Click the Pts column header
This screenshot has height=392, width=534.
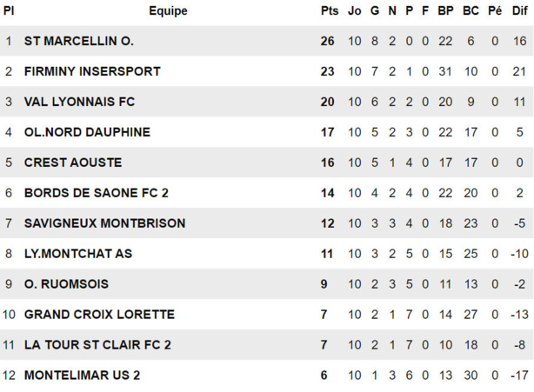[329, 11]
